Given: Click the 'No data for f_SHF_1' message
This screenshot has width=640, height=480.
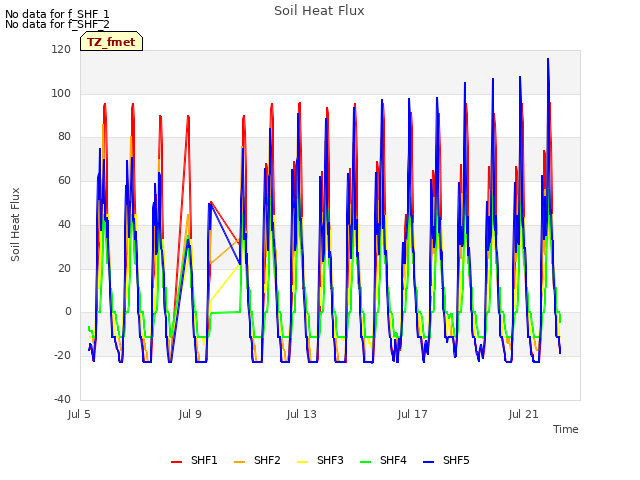Looking at the screenshot, I should tap(57, 14).
